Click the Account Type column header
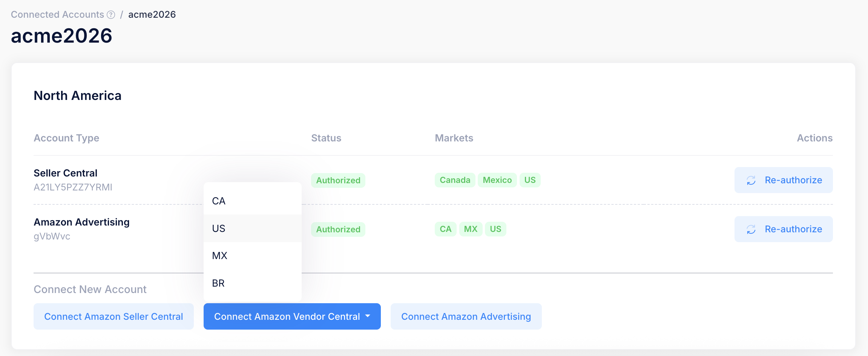 [x=66, y=138]
